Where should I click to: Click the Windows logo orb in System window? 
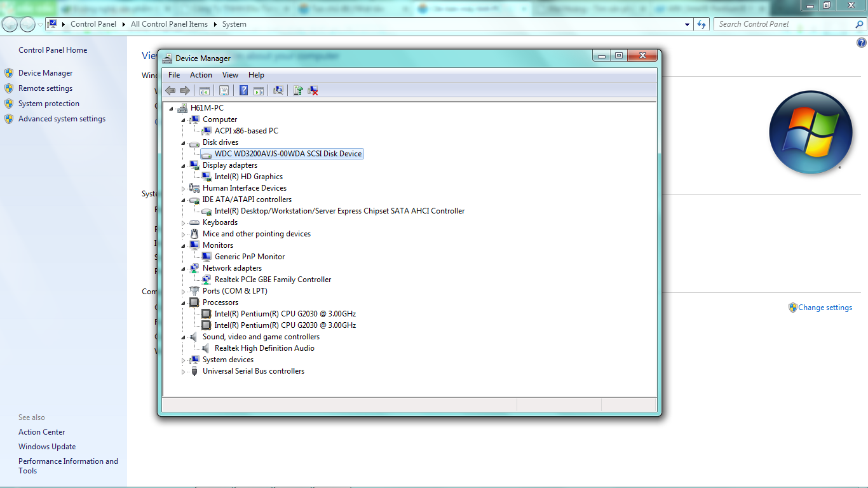coord(811,133)
